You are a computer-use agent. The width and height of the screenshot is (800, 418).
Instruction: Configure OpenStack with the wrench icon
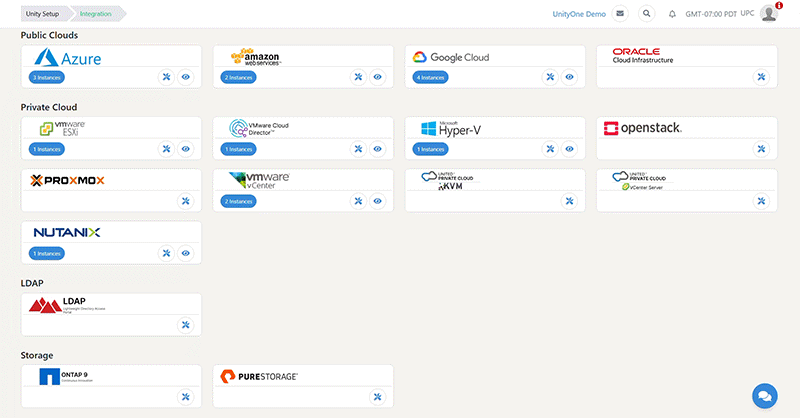pos(761,149)
